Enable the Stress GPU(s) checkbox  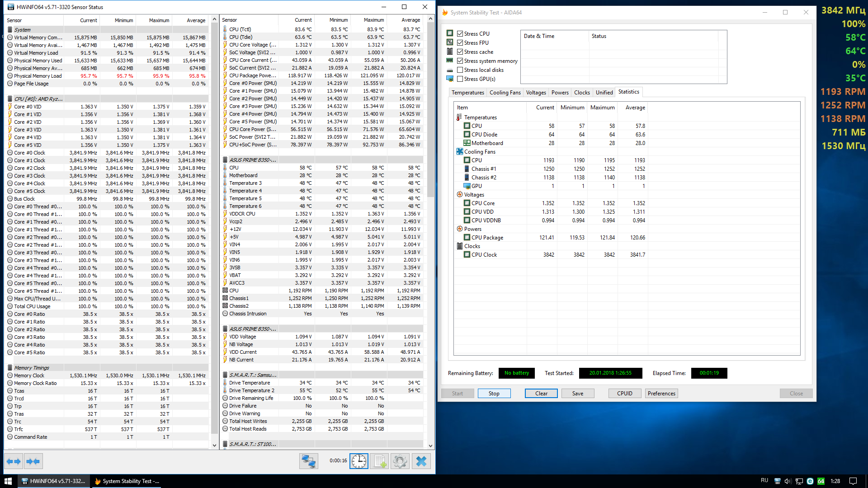(x=460, y=79)
